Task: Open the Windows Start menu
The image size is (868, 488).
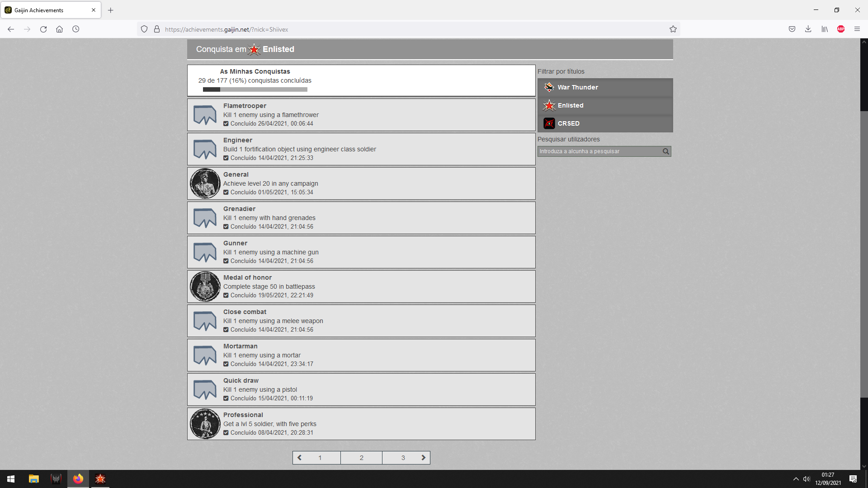Action: click(11, 479)
